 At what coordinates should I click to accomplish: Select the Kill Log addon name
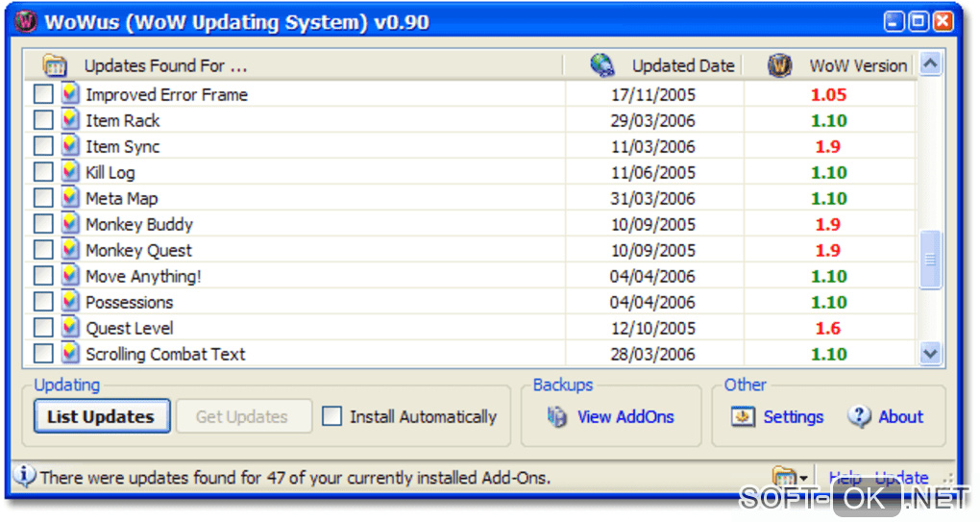pos(110,172)
